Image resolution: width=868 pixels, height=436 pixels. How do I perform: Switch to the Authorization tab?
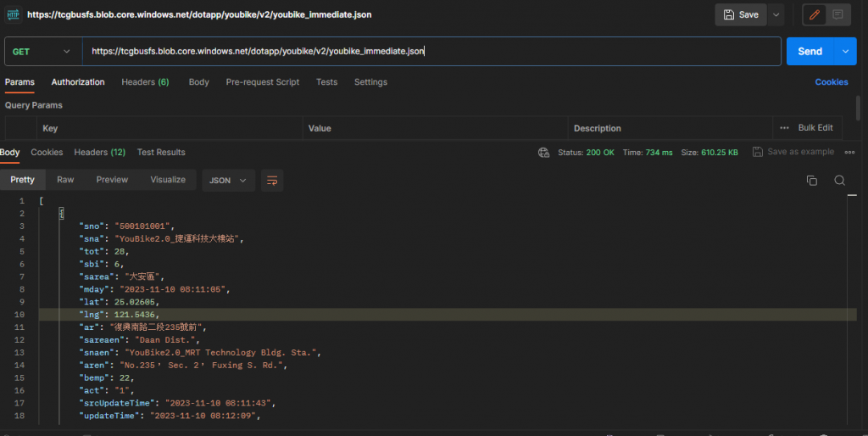pos(78,82)
